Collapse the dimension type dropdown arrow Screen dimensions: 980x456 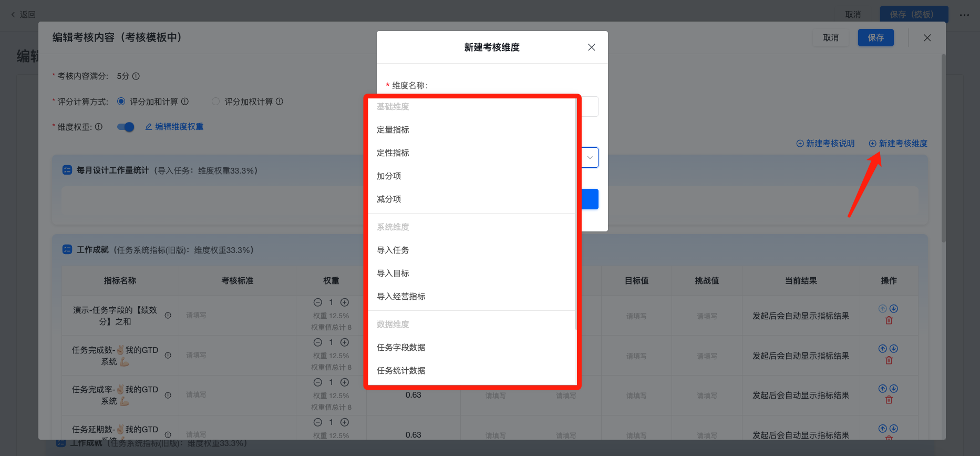[590, 158]
